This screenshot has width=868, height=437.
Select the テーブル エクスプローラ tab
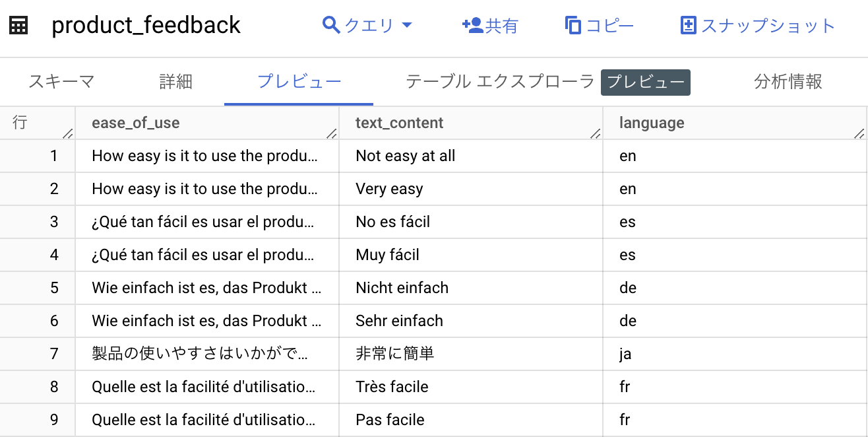tap(500, 82)
